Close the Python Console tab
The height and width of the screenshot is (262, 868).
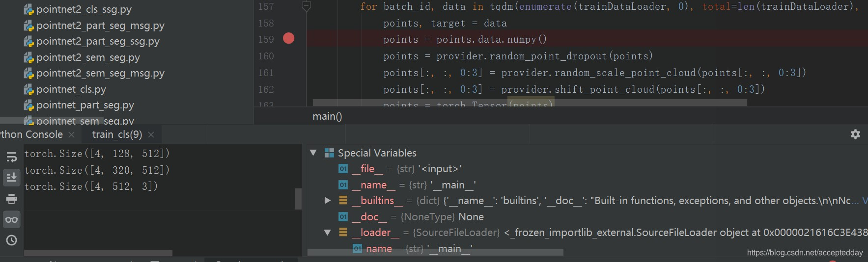[72, 134]
